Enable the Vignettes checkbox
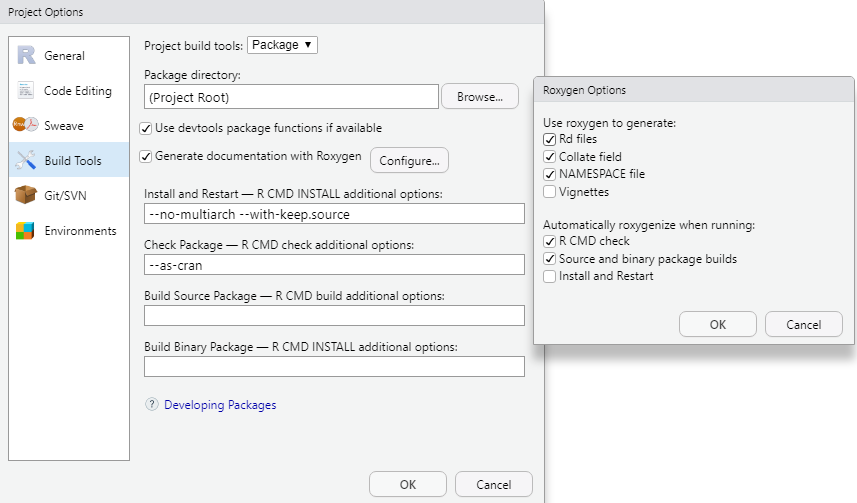Image resolution: width=857 pixels, height=503 pixels. point(549,191)
